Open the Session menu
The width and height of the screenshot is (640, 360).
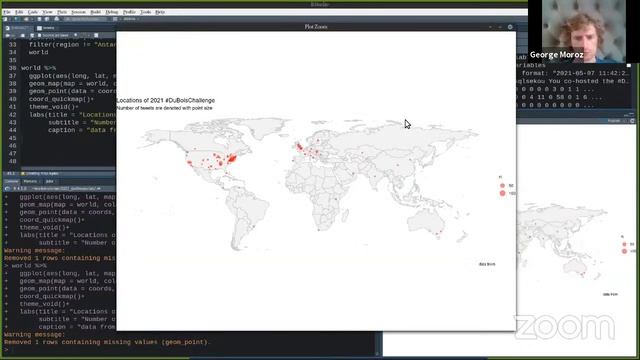coord(78,12)
